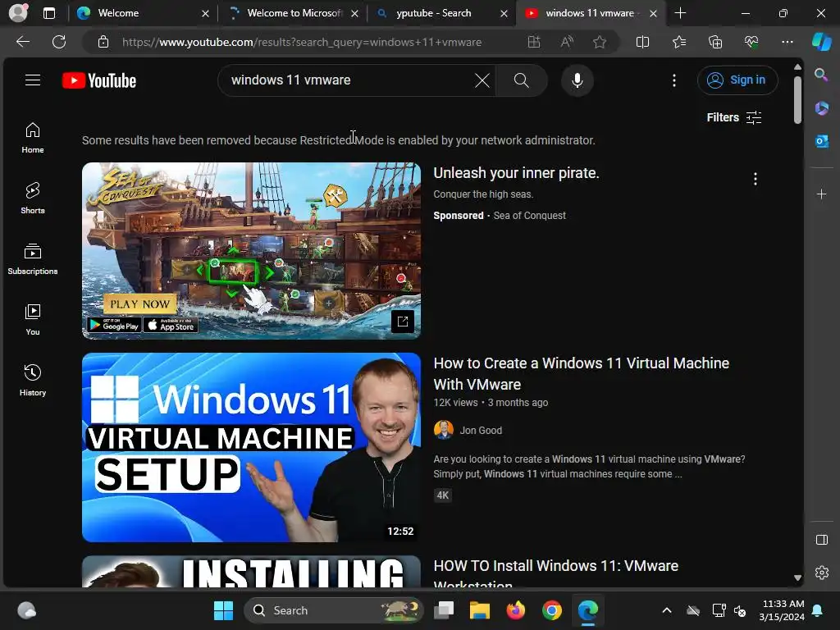Open the Windows 11 Virtual Machine Setup thumbnail
840x630 pixels.
click(251, 447)
